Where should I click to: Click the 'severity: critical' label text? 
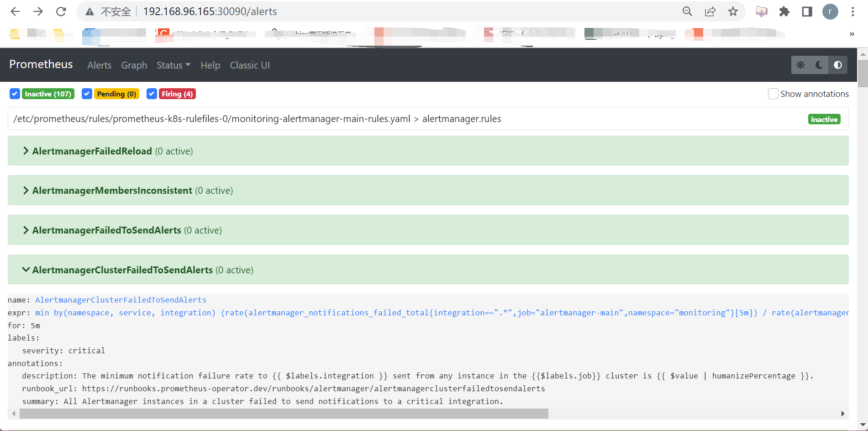pyautogui.click(x=63, y=351)
